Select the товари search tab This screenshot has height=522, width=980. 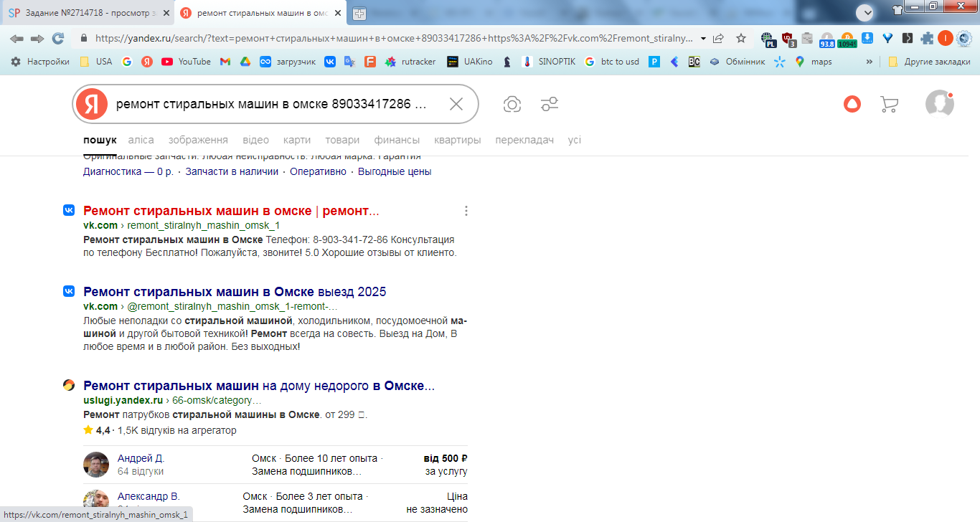click(342, 140)
